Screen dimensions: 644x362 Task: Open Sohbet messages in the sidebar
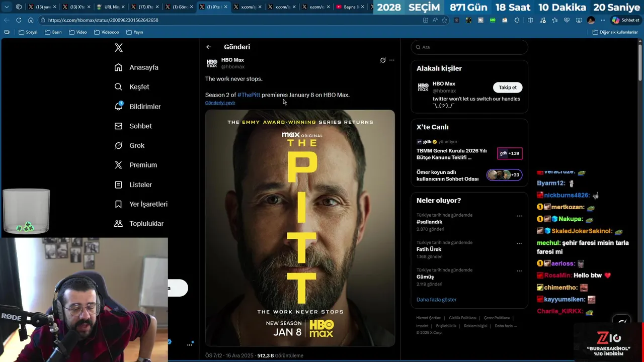(x=133, y=126)
